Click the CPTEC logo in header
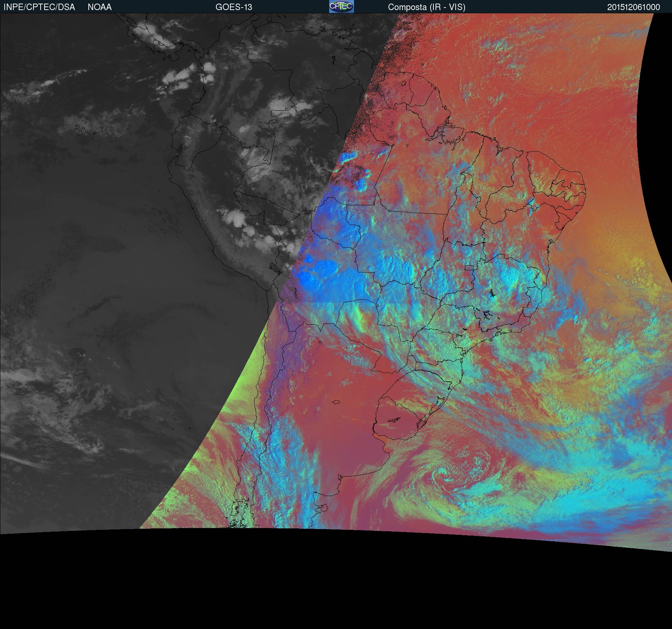This screenshot has width=672, height=629. coord(341,7)
